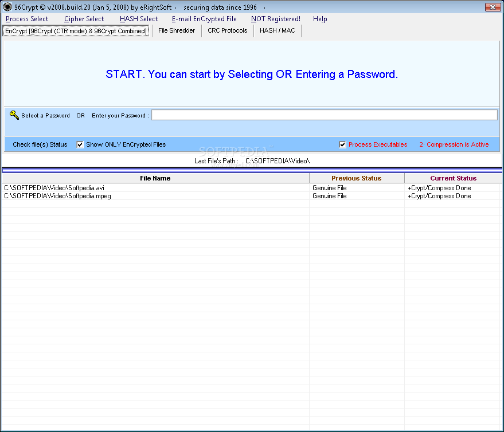Click the Last File's Path value C:\SOFTPEDIA\Video\
The width and height of the screenshot is (504, 432).
click(x=278, y=161)
